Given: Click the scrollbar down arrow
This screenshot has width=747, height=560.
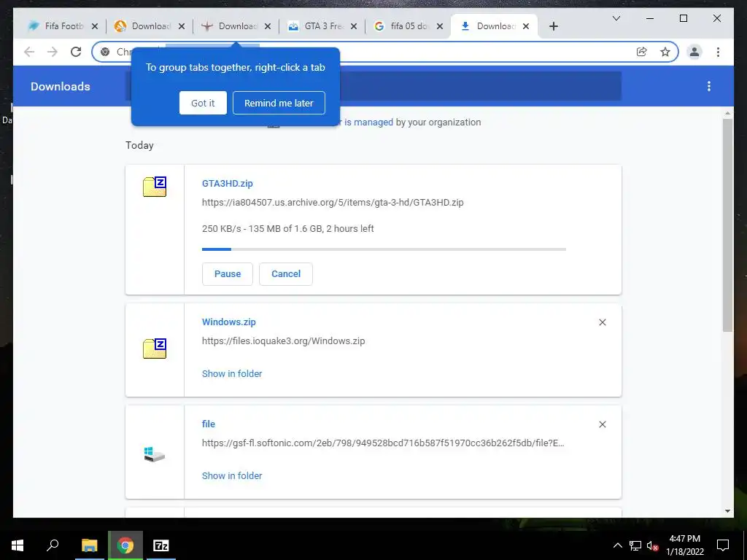Looking at the screenshot, I should [x=727, y=511].
